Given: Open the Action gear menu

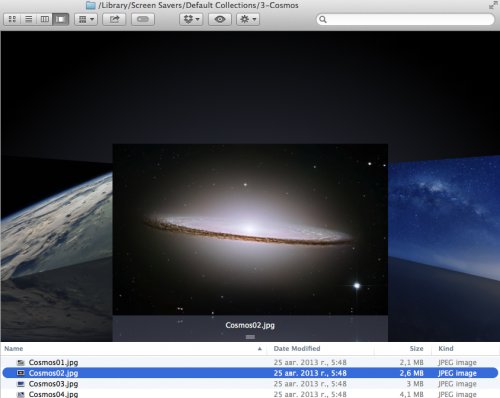Looking at the screenshot, I should coord(248,19).
